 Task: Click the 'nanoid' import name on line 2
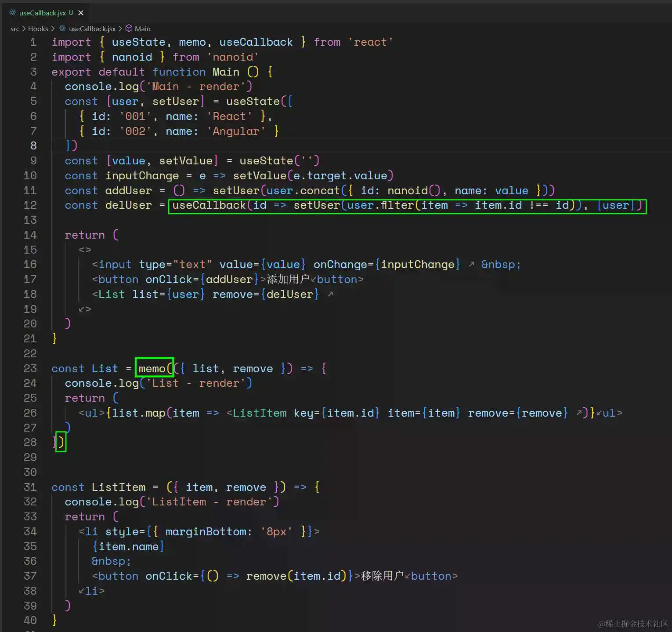tap(132, 57)
